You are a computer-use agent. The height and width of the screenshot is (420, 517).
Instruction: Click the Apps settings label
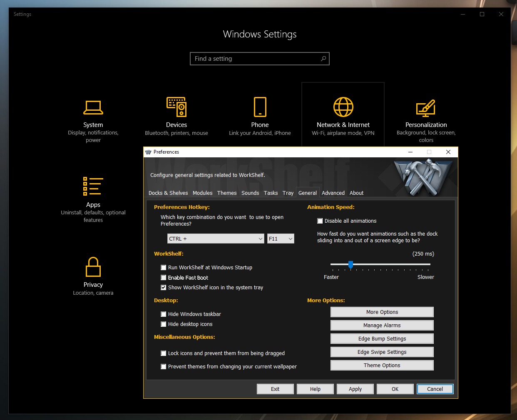pos(93,205)
